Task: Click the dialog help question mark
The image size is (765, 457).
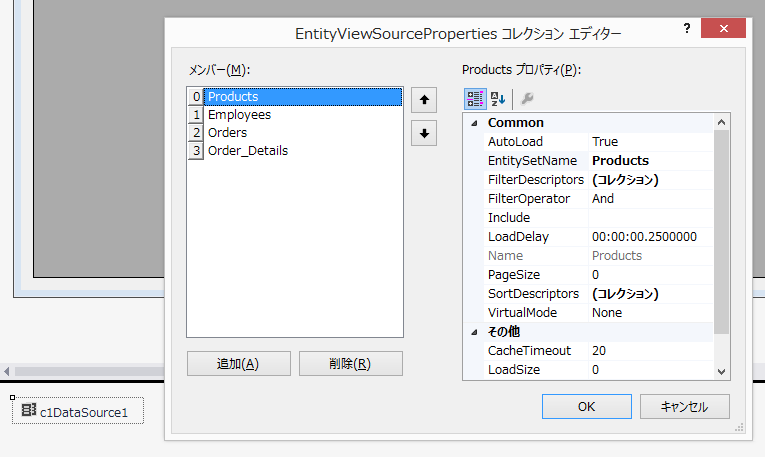Action: click(x=686, y=28)
